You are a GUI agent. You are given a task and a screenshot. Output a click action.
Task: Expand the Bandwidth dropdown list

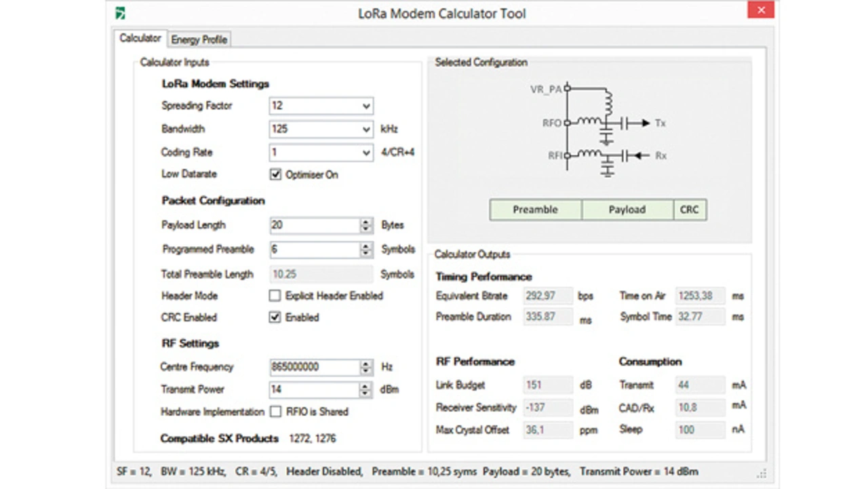366,130
